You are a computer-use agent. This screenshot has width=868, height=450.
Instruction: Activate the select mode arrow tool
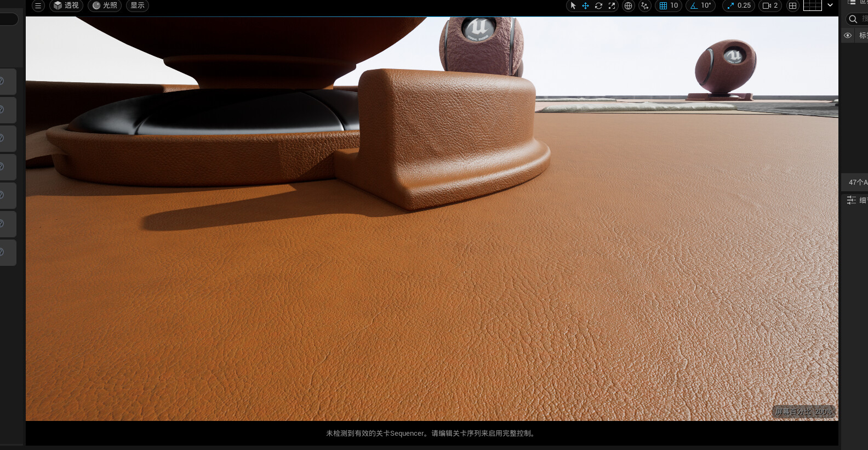573,5
